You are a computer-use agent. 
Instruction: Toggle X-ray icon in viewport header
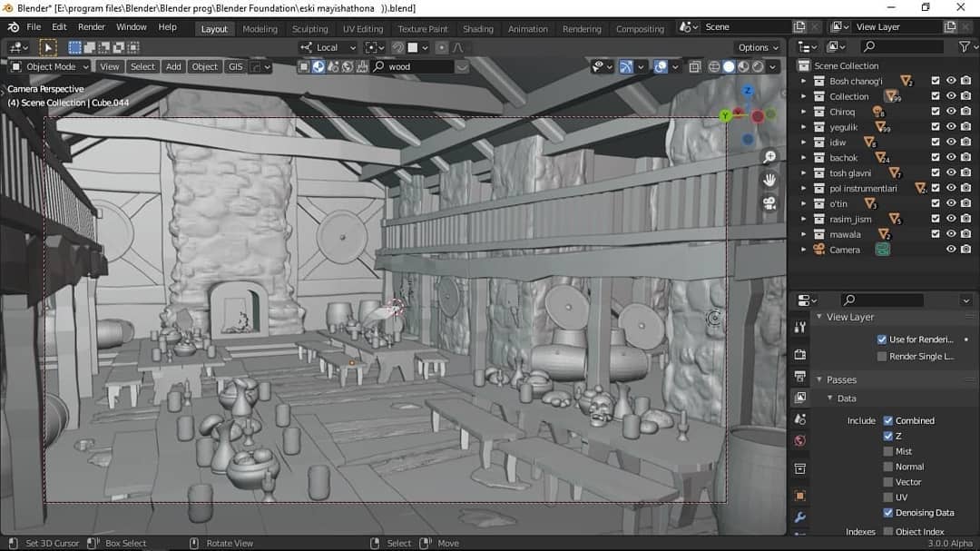(x=694, y=66)
